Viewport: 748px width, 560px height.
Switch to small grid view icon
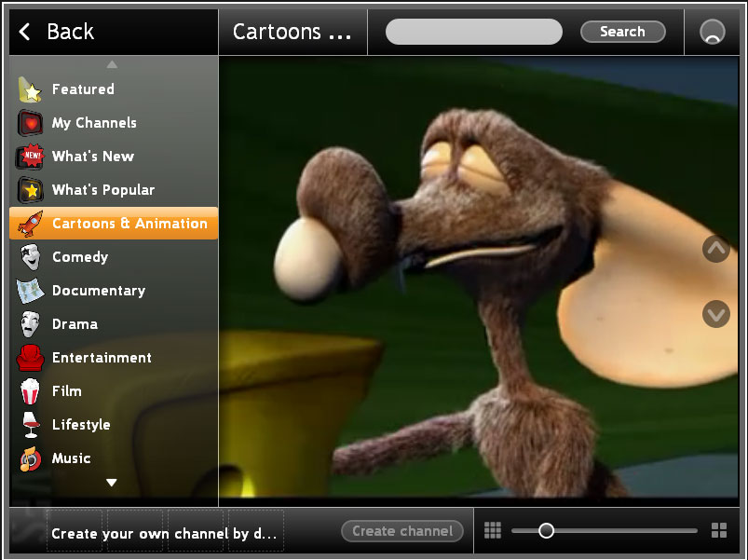pos(493,530)
